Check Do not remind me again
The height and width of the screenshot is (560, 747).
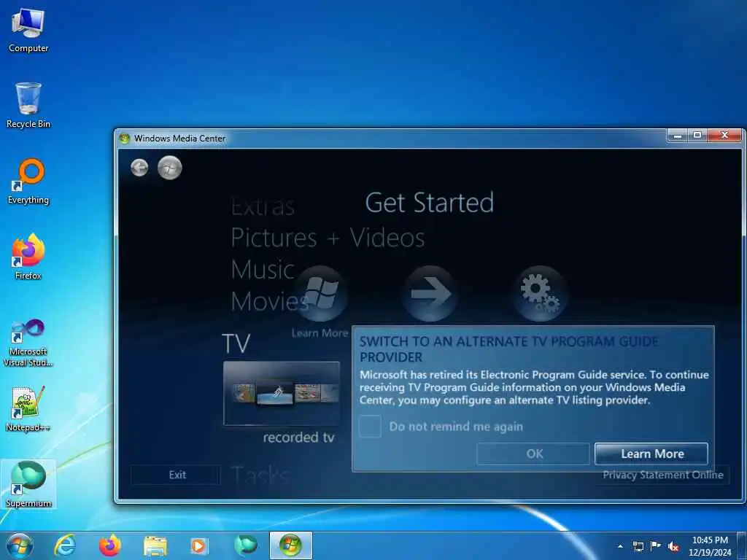click(x=370, y=426)
